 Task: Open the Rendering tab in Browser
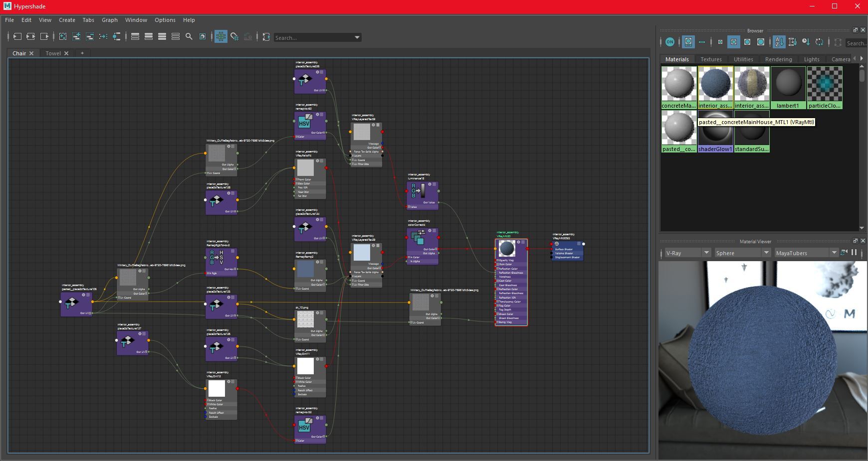778,59
